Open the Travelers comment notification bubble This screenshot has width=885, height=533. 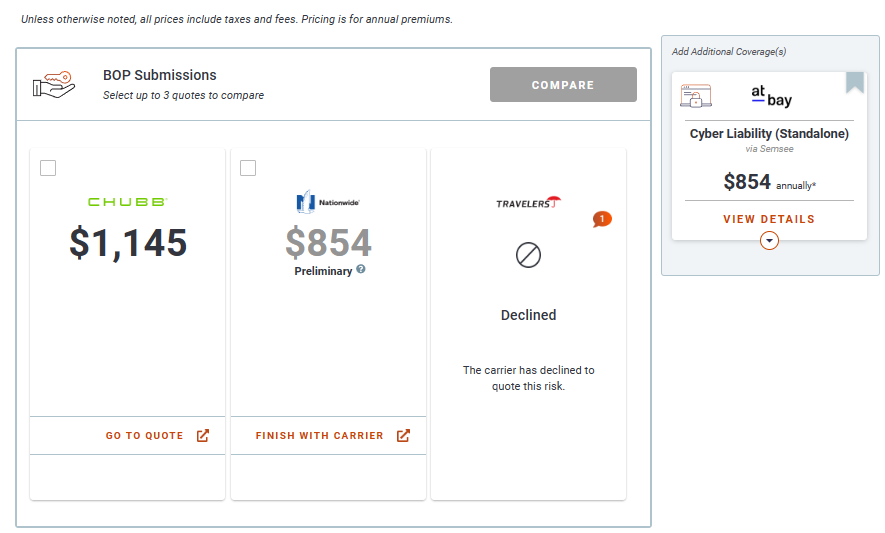click(602, 219)
